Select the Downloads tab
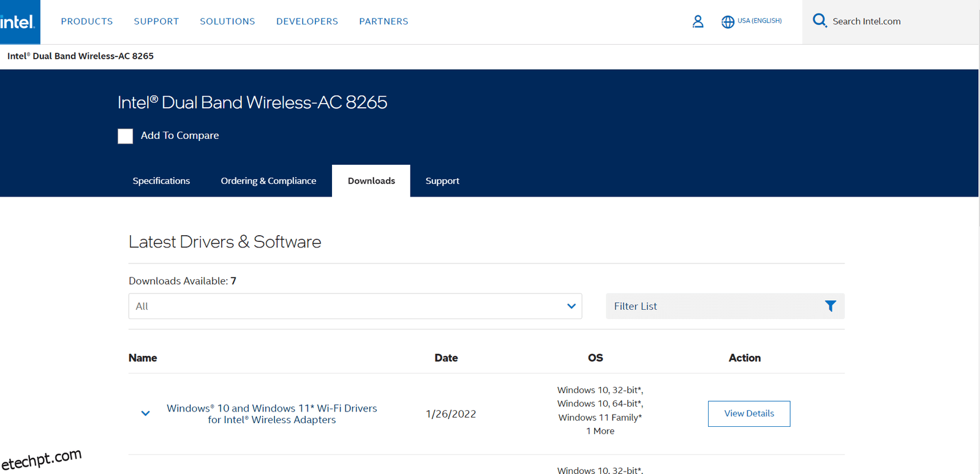Viewport: 980px width, 474px height. click(x=371, y=181)
